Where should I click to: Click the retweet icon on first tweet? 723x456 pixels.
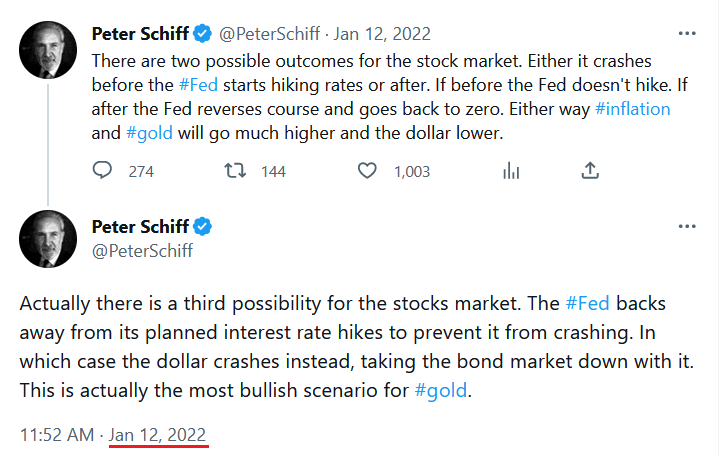[x=235, y=171]
